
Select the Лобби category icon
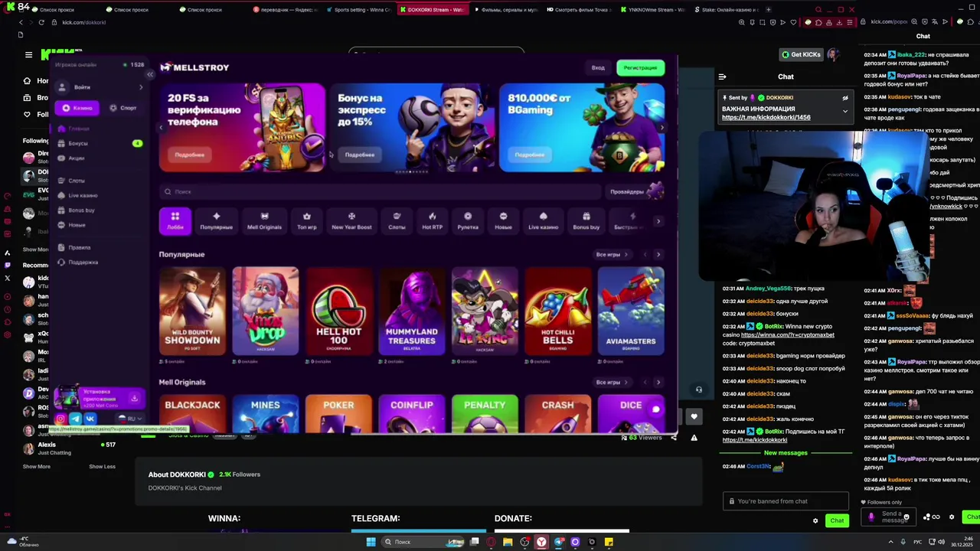[x=175, y=220]
